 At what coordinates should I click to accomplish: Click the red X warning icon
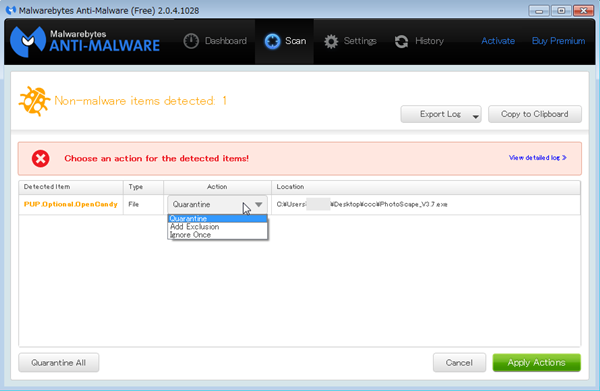(x=41, y=158)
